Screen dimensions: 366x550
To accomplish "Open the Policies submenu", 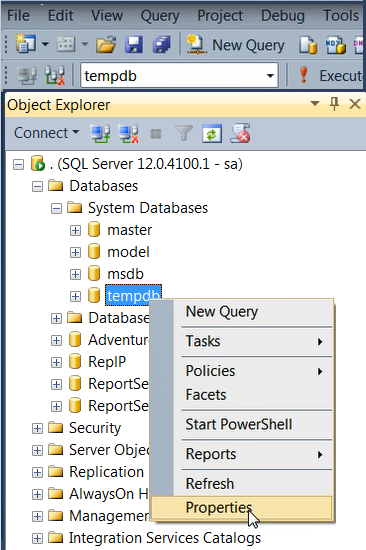I will pos(242,371).
